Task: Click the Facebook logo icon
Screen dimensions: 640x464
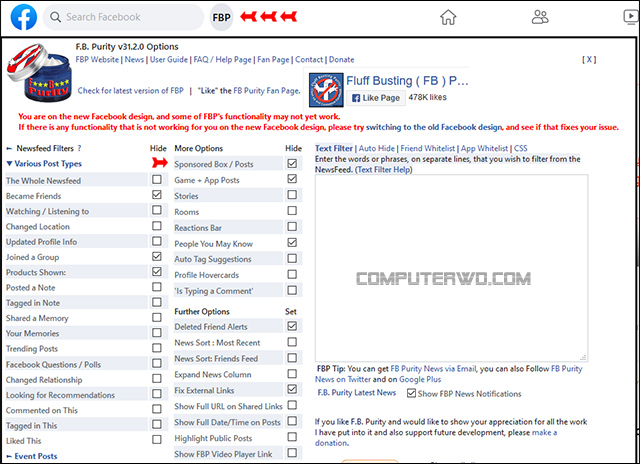Action: point(23,17)
